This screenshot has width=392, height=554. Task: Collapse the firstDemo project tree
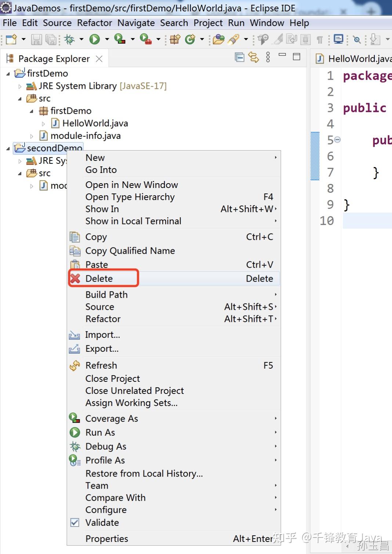pos(9,73)
